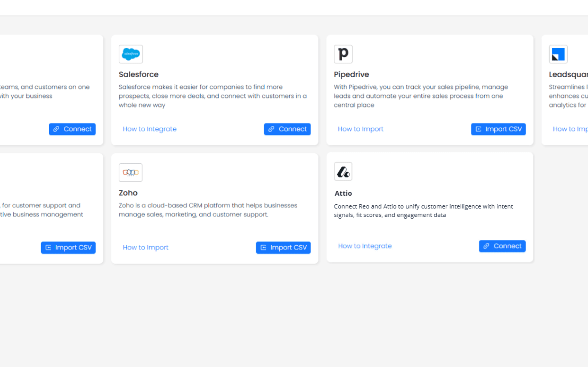Import CSV for Pipedrive
This screenshot has width=588, height=367.
(498, 129)
